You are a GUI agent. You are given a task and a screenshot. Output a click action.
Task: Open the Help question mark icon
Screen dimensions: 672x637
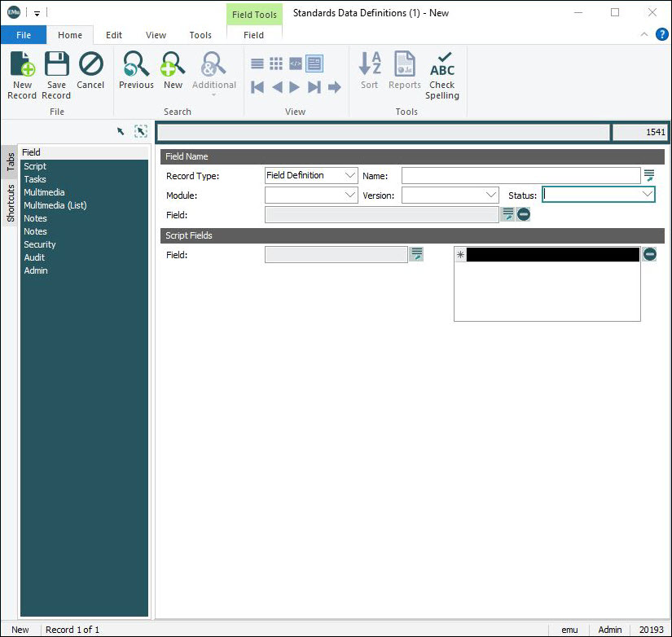(x=661, y=34)
